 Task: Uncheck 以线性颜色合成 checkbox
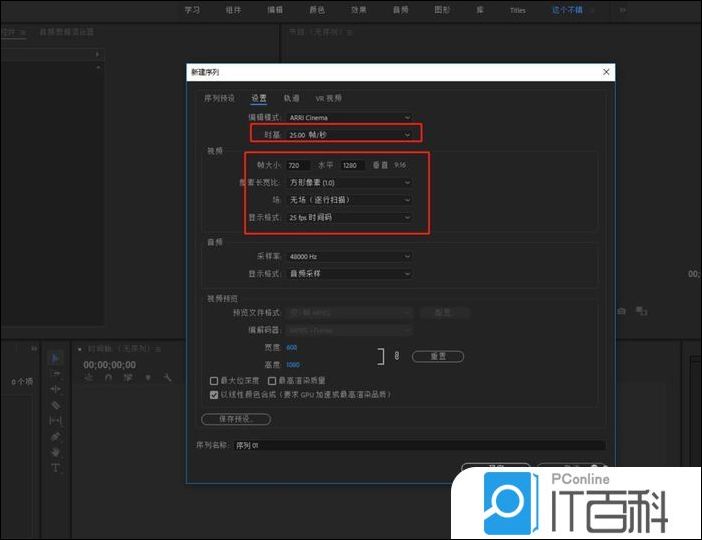click(x=214, y=394)
